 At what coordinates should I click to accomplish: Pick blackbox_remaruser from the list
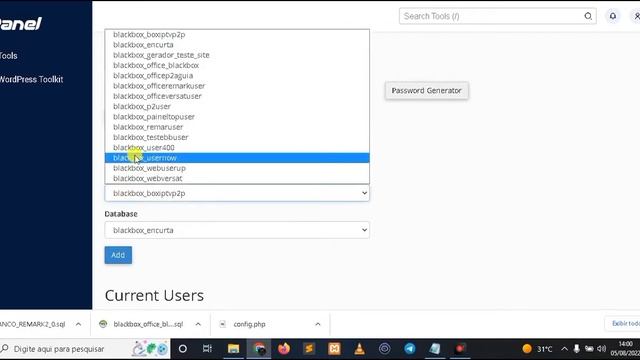point(237,127)
